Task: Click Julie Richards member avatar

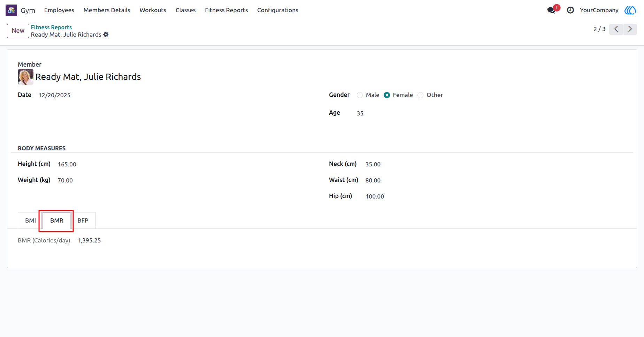Action: [25, 77]
